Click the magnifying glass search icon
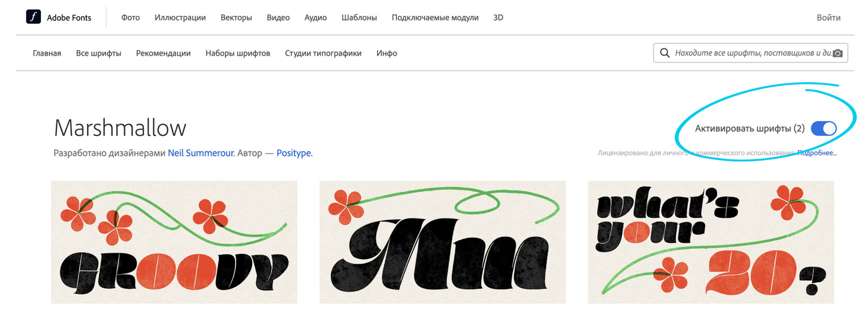Screen dimensions: 868x317 (x=665, y=53)
